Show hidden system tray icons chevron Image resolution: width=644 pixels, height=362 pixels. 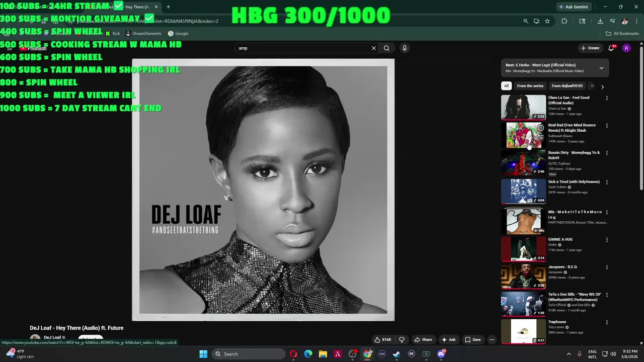569,354
